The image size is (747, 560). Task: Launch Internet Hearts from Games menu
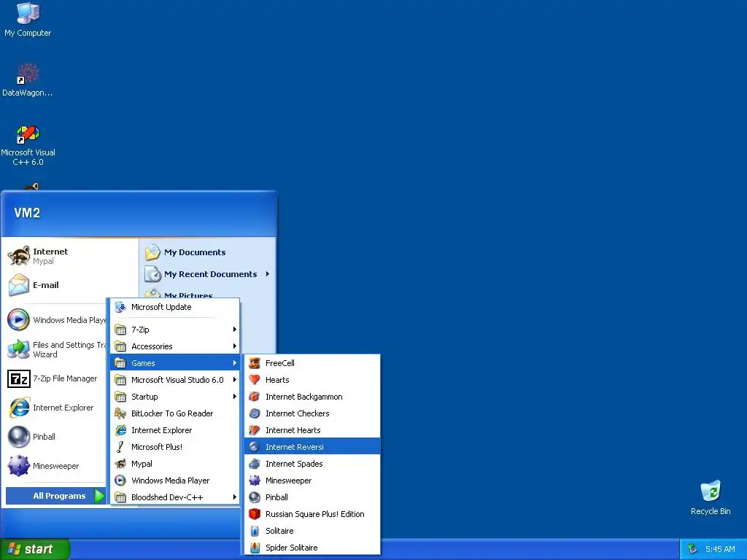[312, 430]
